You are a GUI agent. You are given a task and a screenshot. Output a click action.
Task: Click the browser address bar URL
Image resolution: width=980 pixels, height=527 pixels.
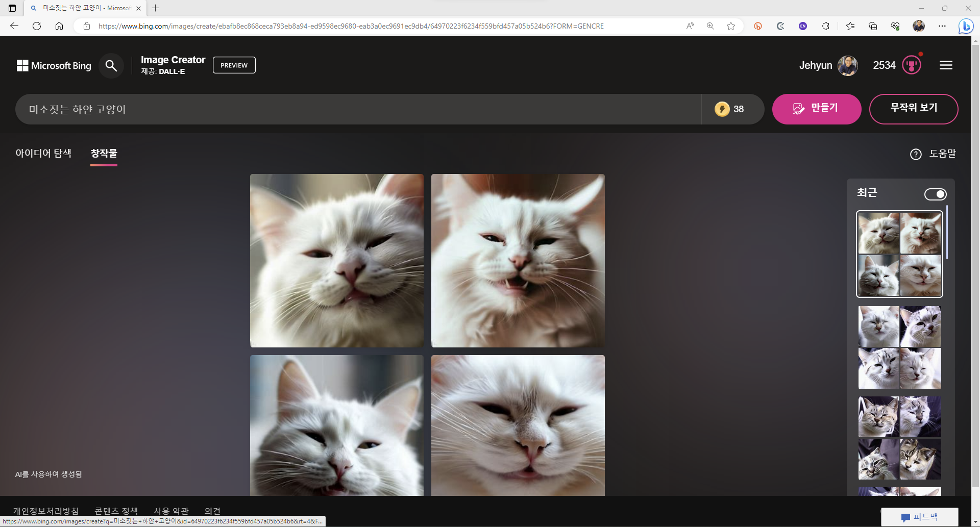pos(351,26)
